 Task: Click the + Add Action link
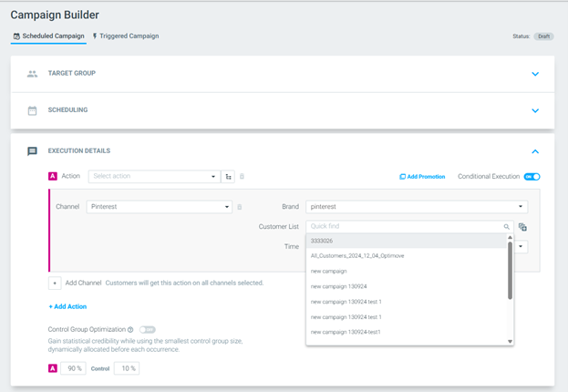67,306
